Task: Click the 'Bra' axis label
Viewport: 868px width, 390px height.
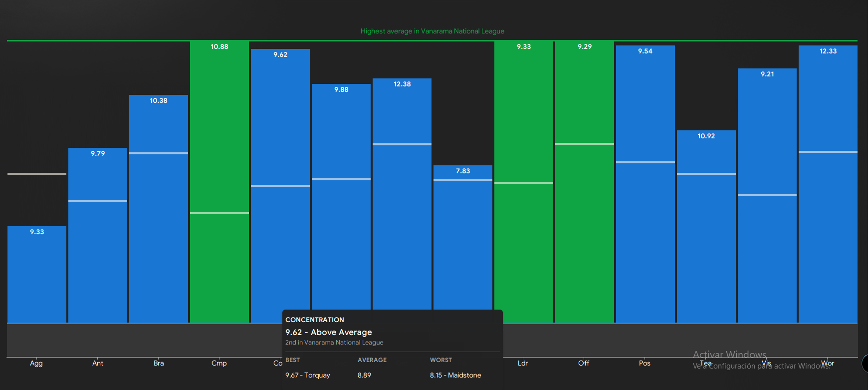Action: tap(159, 363)
